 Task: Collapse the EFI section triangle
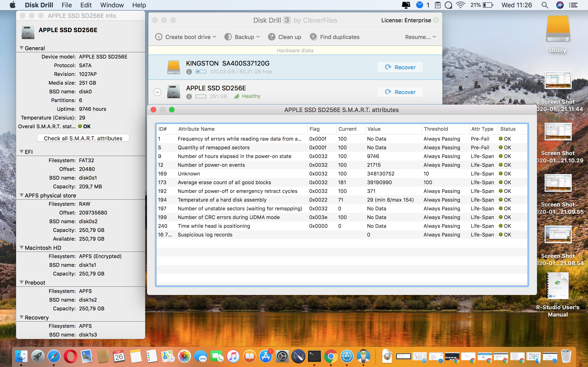(22, 152)
